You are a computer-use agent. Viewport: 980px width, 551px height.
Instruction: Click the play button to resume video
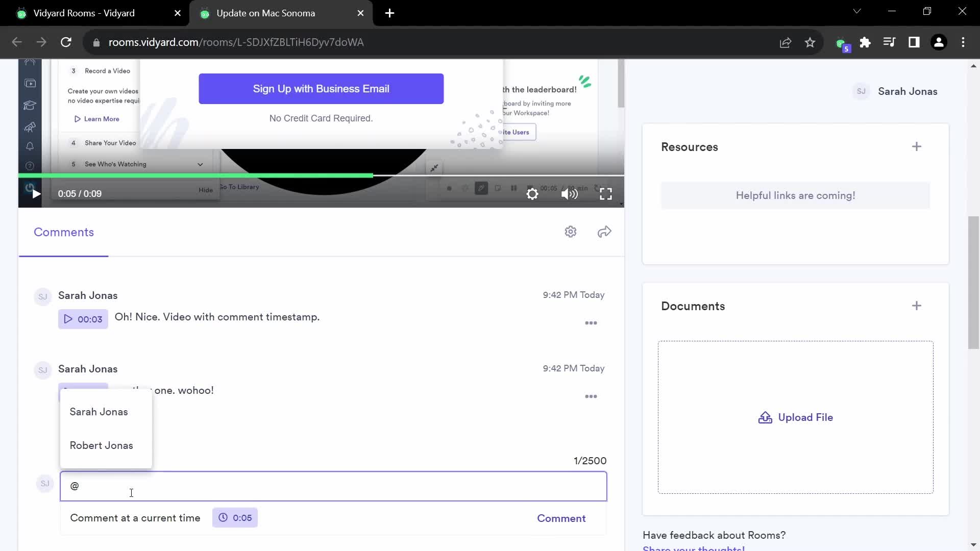pyautogui.click(x=35, y=194)
